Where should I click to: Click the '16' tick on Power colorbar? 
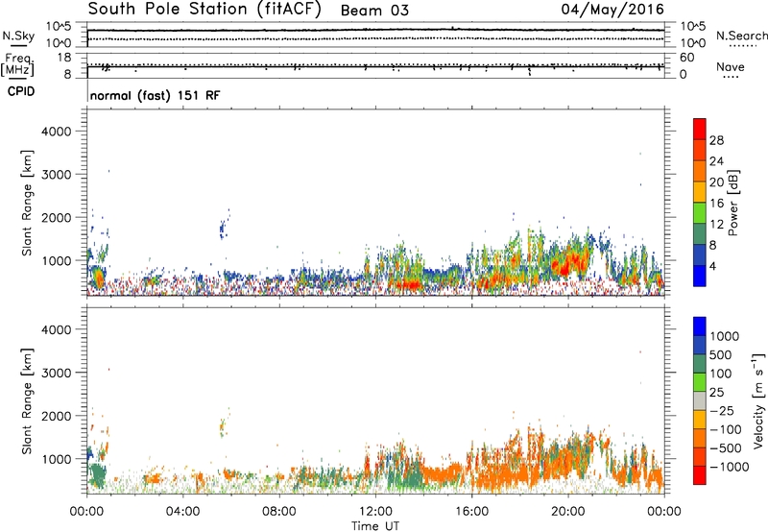click(x=716, y=204)
